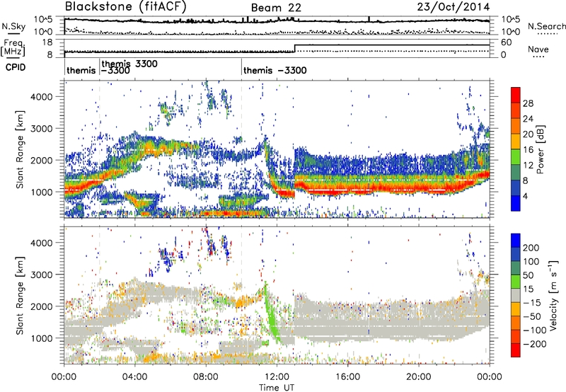Click the 'Blackstone (fitACF)' title text
This screenshot has width=566, height=392.
[126, 6]
